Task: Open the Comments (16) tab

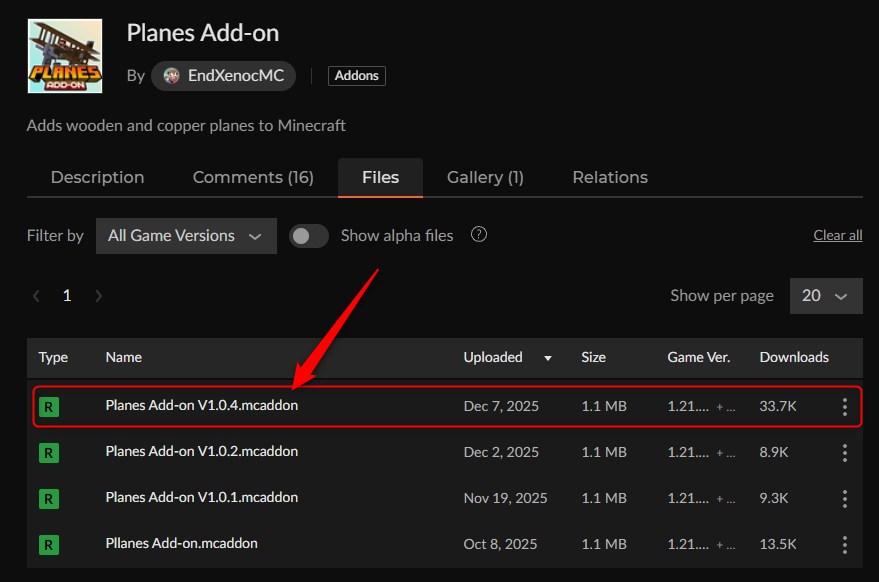Action: click(x=253, y=177)
